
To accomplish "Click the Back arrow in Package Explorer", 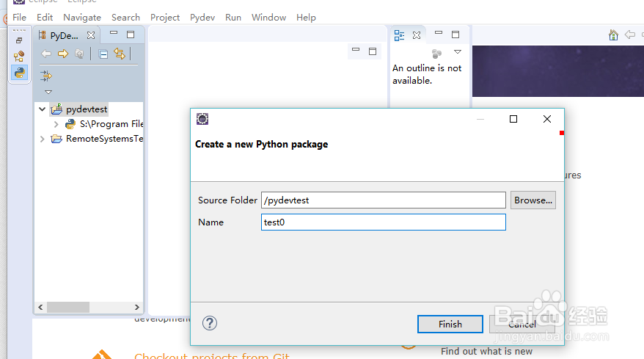I will click(x=46, y=54).
